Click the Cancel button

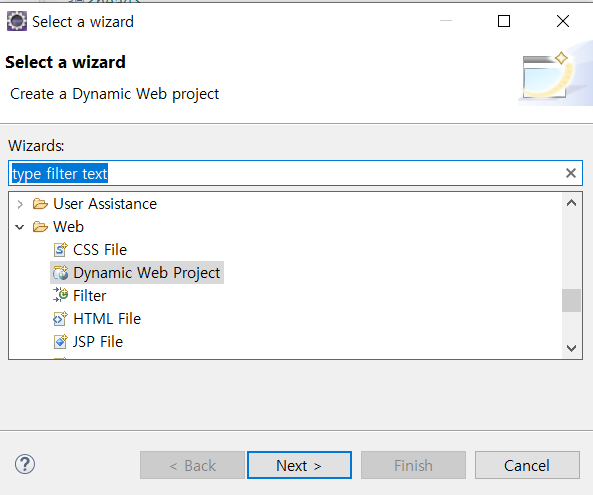tap(527, 465)
